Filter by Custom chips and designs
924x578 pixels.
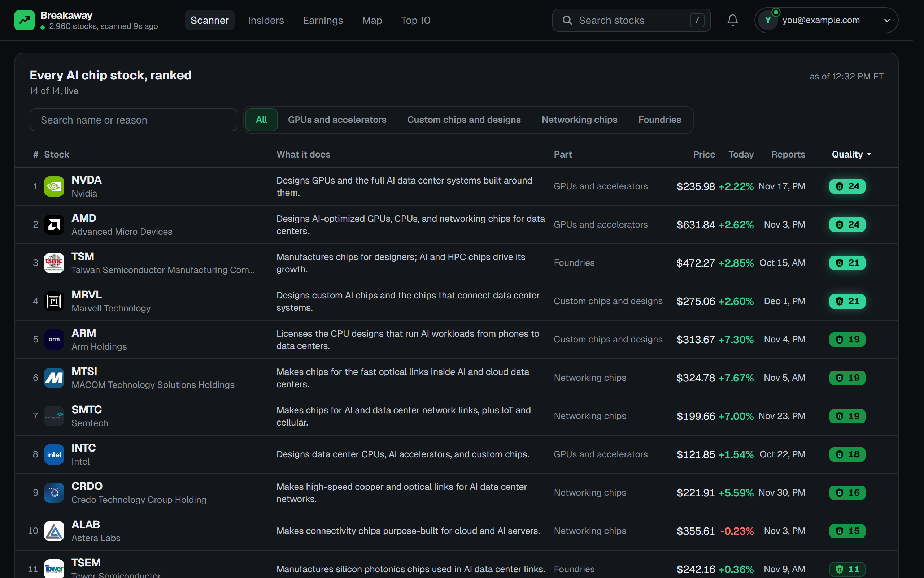pyautogui.click(x=464, y=120)
